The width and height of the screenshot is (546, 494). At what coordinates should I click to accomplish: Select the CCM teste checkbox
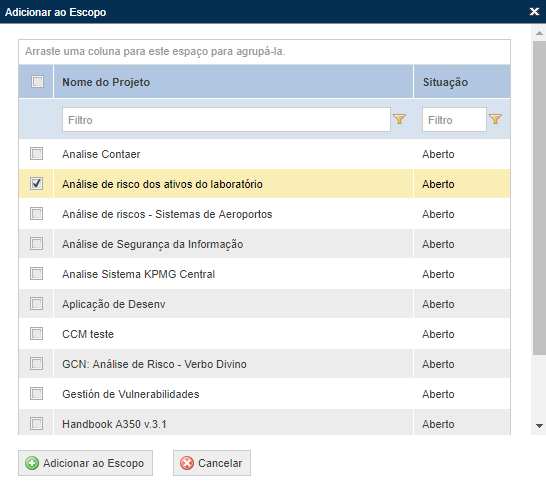pyautogui.click(x=37, y=334)
